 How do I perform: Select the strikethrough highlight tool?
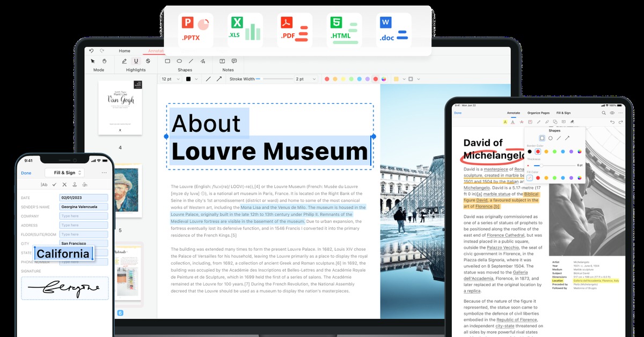[148, 61]
